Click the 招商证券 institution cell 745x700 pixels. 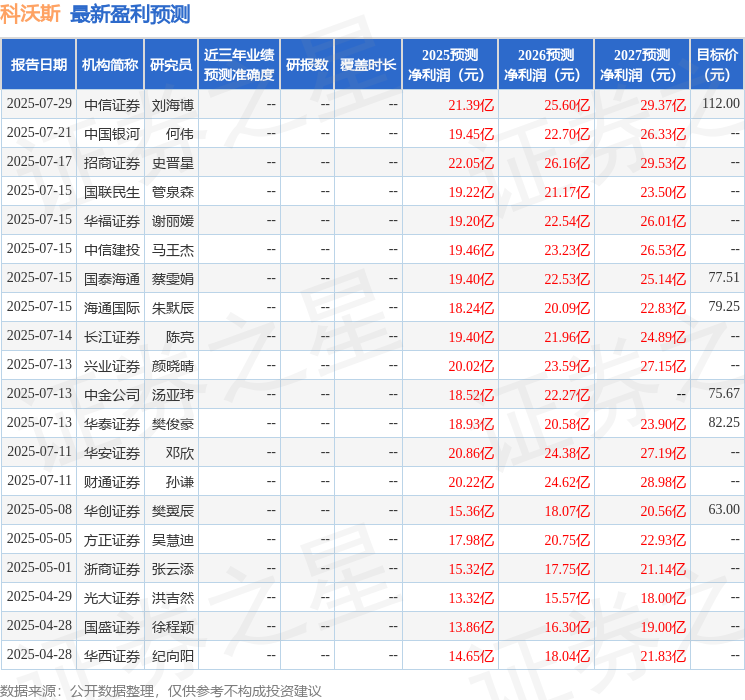click(x=112, y=163)
